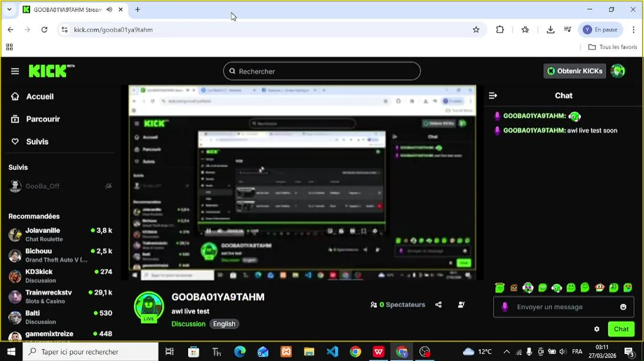Bookmark this page with the star icon
This screenshot has height=361, width=644.
[476, 30]
